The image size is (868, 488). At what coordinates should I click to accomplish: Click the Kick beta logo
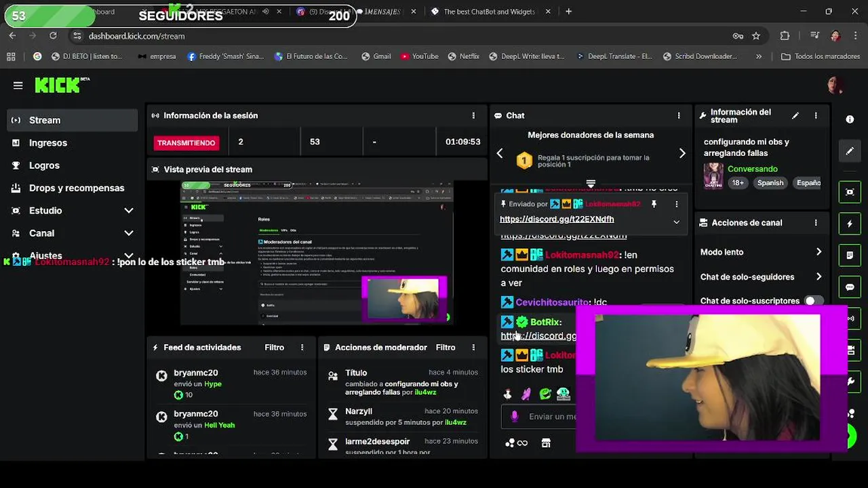pyautogui.click(x=62, y=85)
